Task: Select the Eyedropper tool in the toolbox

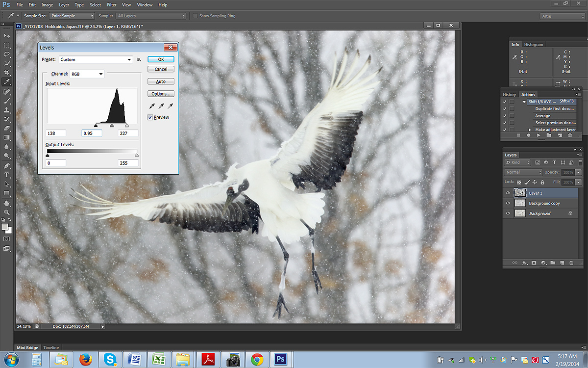Action: point(7,81)
